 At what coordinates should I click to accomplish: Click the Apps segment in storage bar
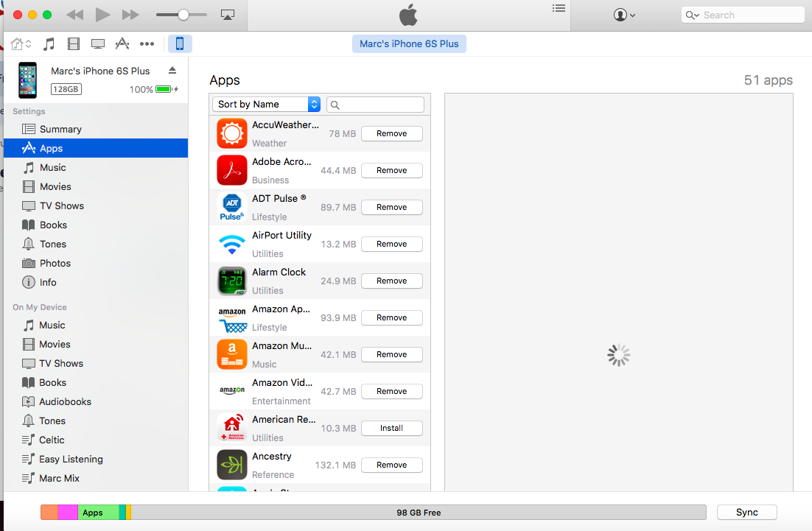click(x=99, y=513)
